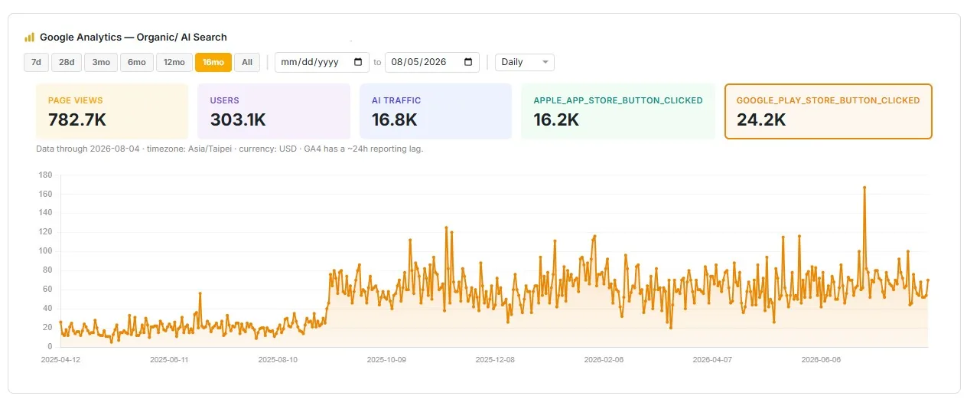Select the AI Traffic metric card
This screenshot has height=409, width=980.
[435, 111]
